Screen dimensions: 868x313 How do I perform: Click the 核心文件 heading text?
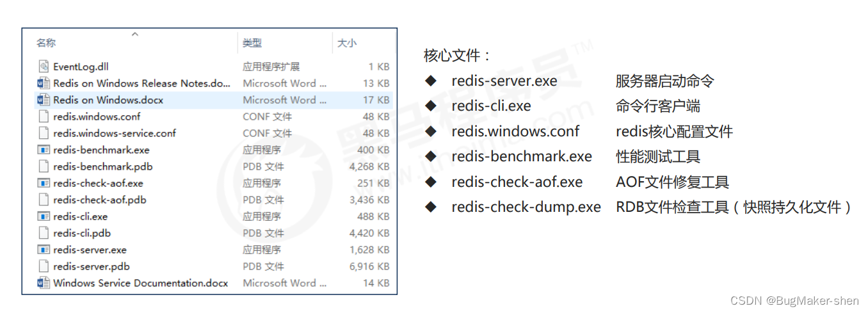click(x=457, y=56)
